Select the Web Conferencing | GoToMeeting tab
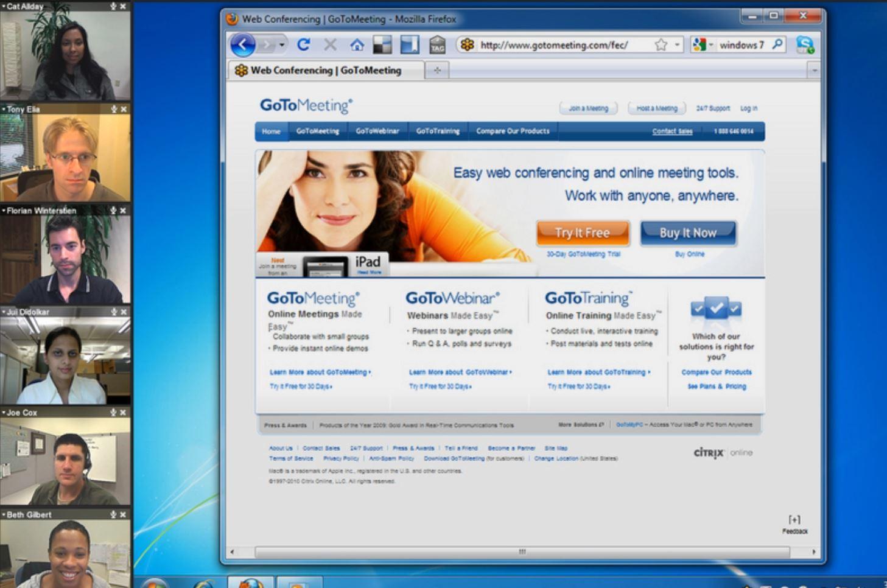This screenshot has width=887, height=588. click(x=326, y=70)
